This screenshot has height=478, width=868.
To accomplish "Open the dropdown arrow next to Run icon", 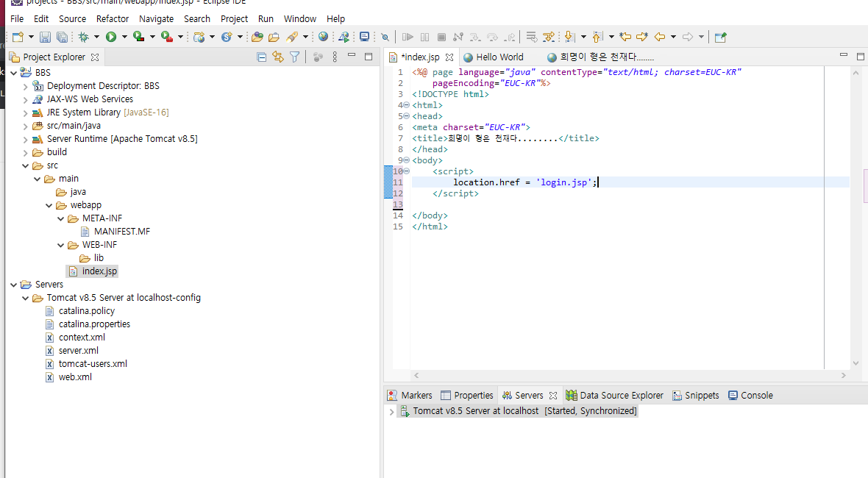I will point(124,37).
